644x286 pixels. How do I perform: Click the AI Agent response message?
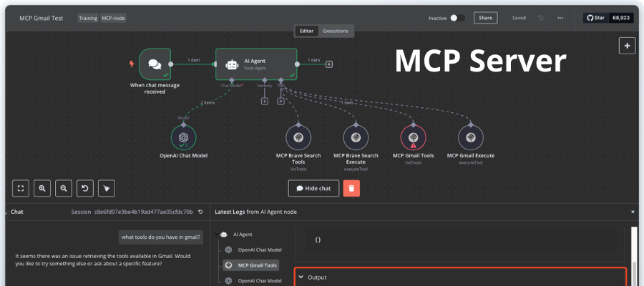[102, 260]
